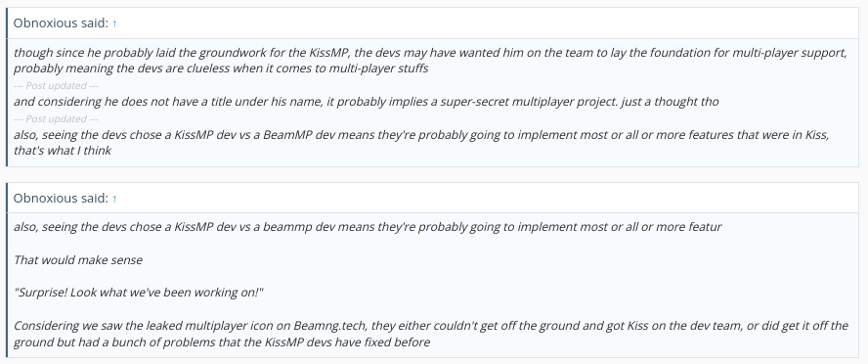Click the second "--- Post updated ---" separator
The image size is (868, 364).
click(x=56, y=118)
